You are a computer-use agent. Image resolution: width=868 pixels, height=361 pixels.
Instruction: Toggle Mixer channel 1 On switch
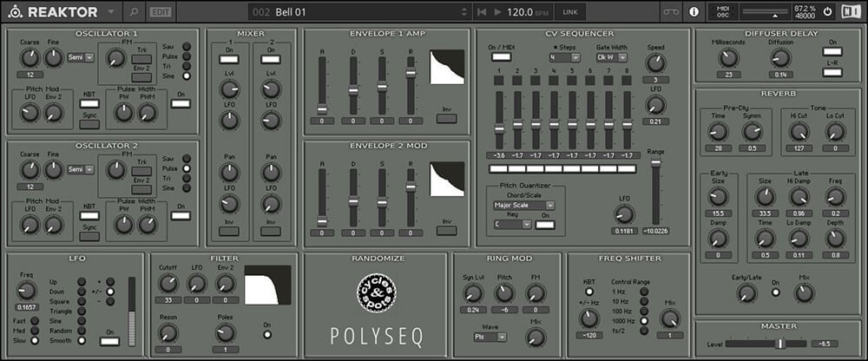[228, 59]
